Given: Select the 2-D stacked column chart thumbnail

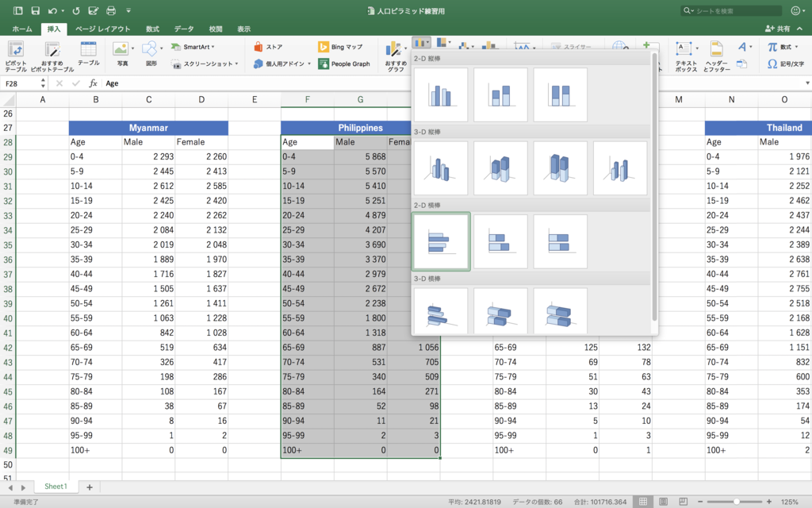Looking at the screenshot, I should pyautogui.click(x=501, y=95).
